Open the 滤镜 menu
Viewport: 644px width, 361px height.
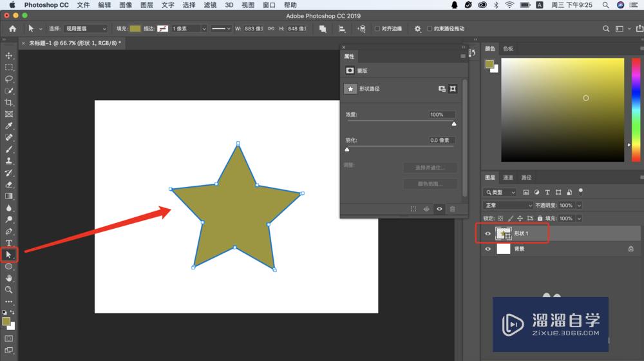211,5
